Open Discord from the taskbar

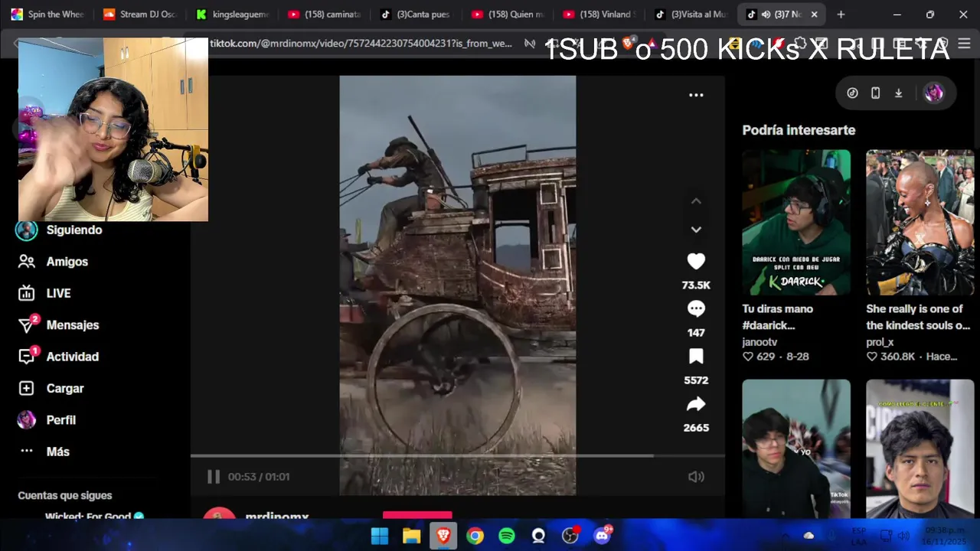603,535
